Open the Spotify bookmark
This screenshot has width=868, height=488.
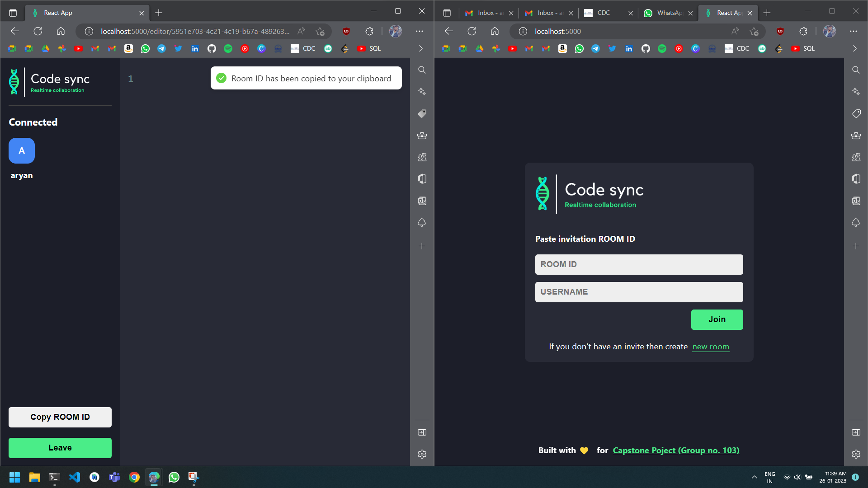228,48
